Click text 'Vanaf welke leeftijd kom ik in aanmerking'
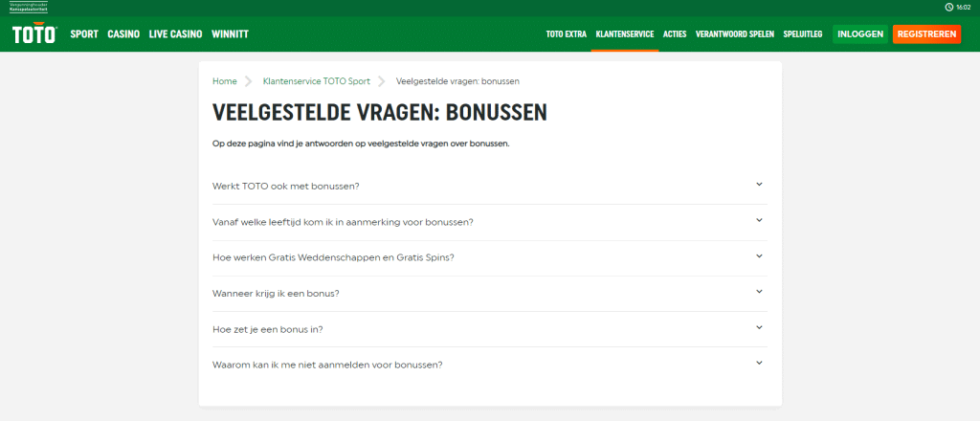This screenshot has height=421, width=980. tap(343, 222)
